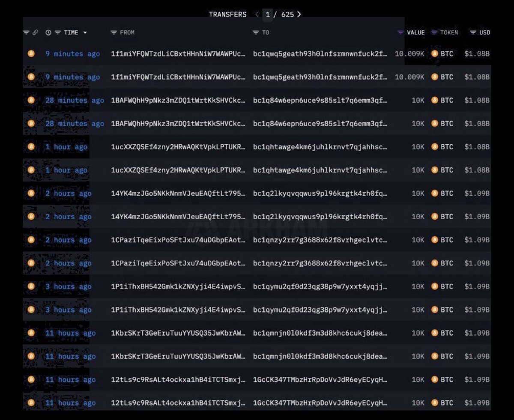
Task: Open the TO column filter
Action: tap(256, 33)
